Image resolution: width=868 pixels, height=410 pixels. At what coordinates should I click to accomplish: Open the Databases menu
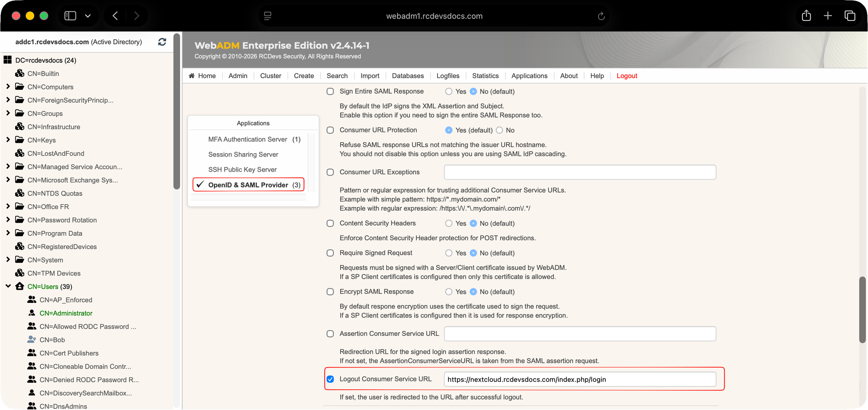408,76
